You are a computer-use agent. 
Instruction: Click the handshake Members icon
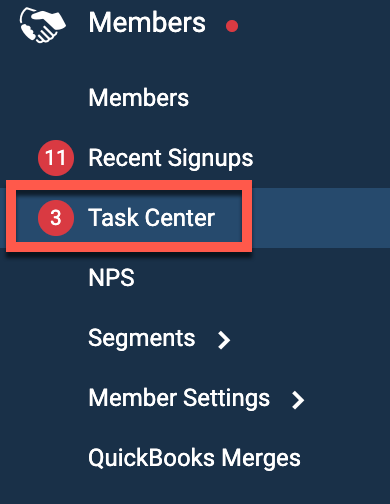42,25
